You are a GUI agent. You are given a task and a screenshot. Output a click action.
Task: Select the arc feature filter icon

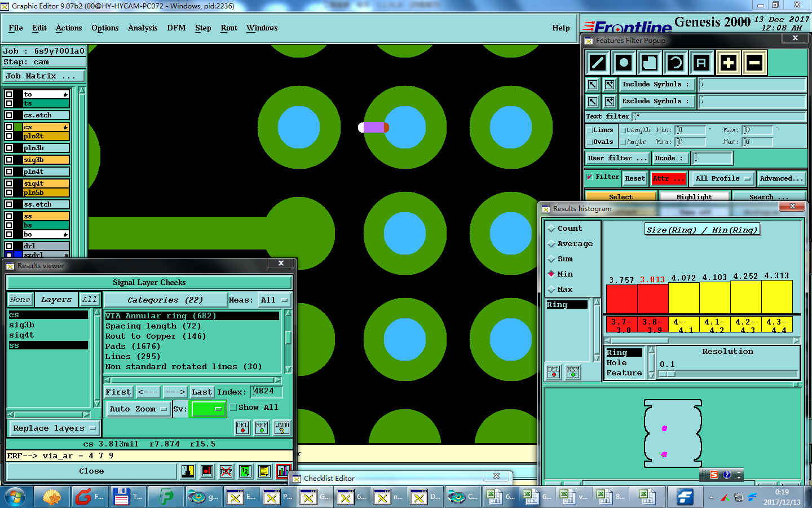[x=676, y=63]
